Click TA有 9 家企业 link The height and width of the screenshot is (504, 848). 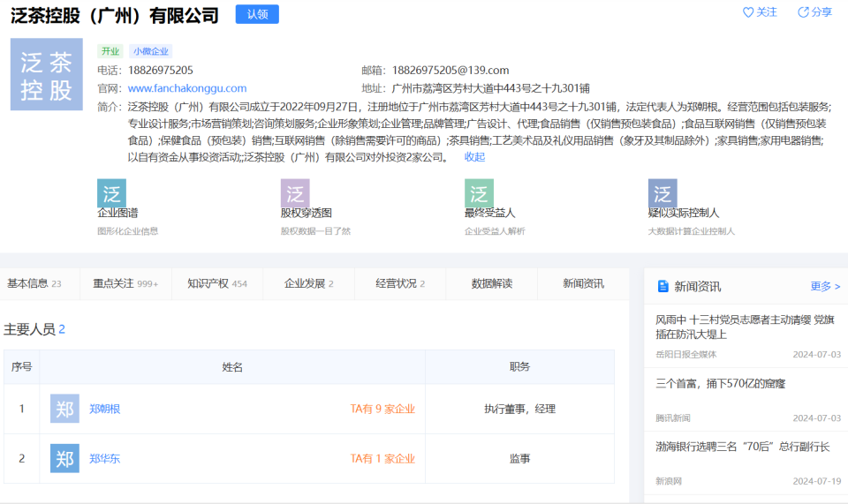[x=382, y=409]
